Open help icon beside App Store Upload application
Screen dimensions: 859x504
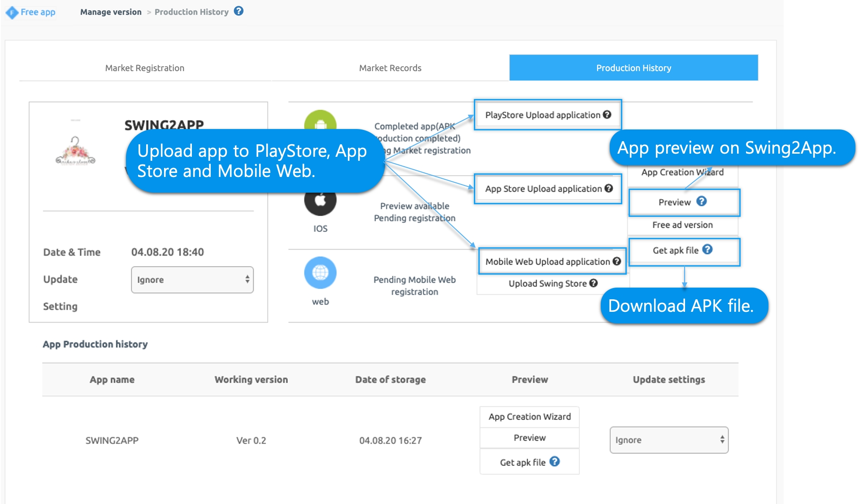point(608,188)
